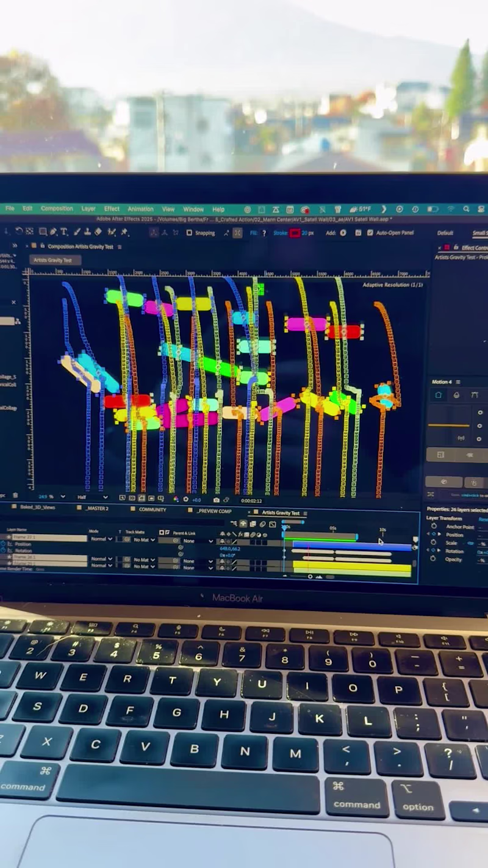Select the Eraser tool

(98, 232)
